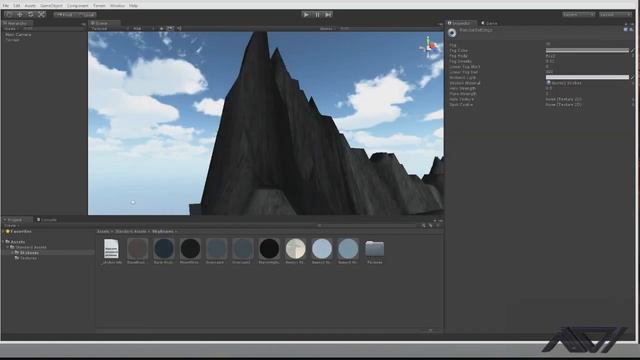Open the File menu
This screenshot has width=640, height=360.
(x=5, y=6)
